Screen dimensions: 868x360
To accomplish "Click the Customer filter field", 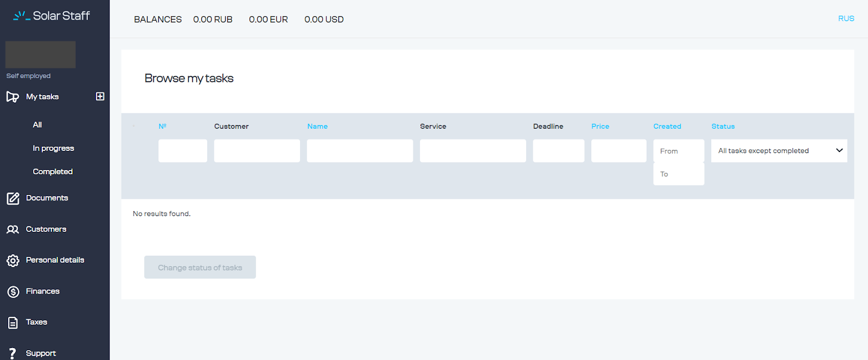I will [257, 150].
